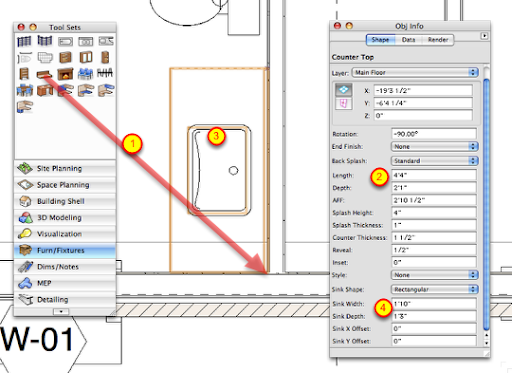Screen dimensions: 512x373
Task: Select the sink drain circle in the drawing
Action: click(233, 171)
